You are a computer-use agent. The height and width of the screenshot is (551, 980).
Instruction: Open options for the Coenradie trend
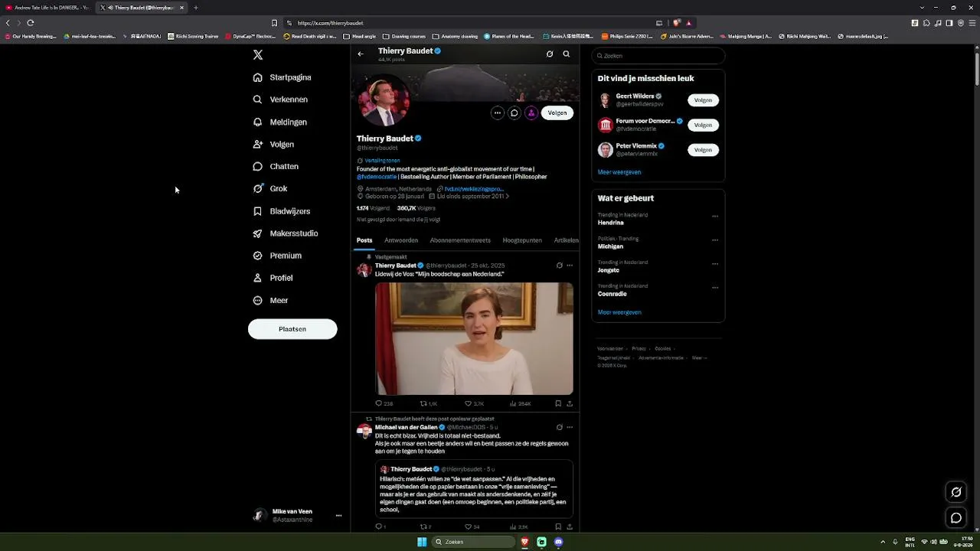tap(715, 288)
